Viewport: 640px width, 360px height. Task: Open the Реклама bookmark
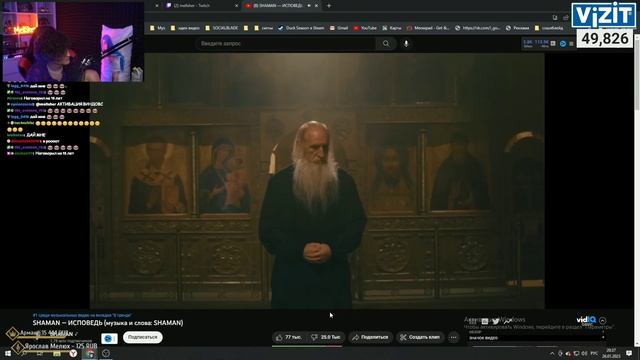518,28
